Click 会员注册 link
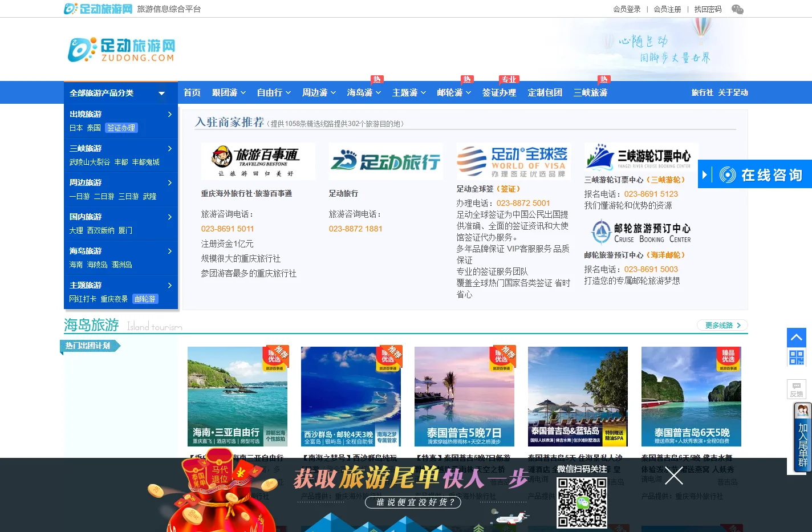 pos(667,9)
